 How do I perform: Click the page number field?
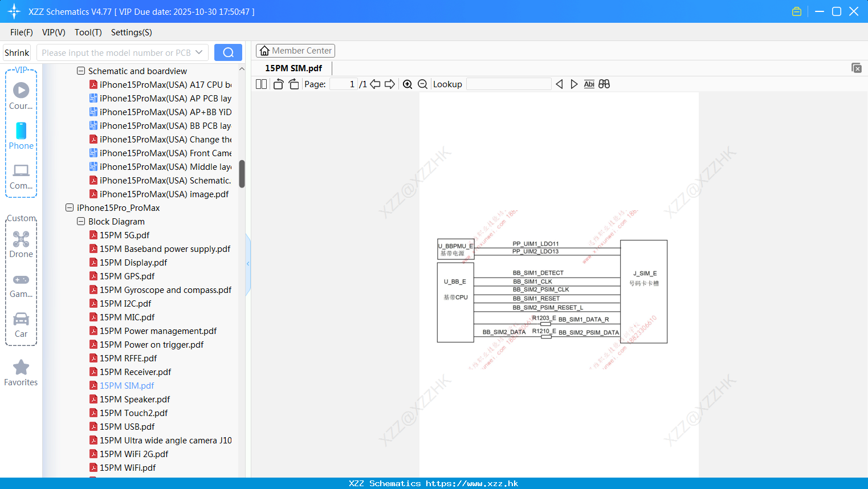344,84
